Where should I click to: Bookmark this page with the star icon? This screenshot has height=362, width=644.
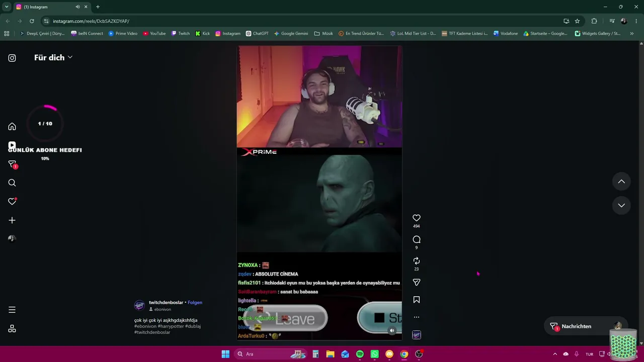577,21
